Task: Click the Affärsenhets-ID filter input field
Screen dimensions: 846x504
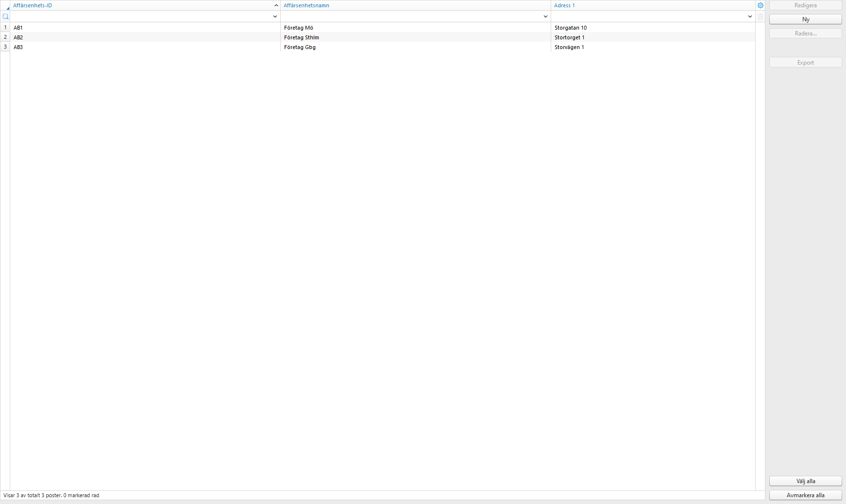Action: pyautogui.click(x=141, y=16)
